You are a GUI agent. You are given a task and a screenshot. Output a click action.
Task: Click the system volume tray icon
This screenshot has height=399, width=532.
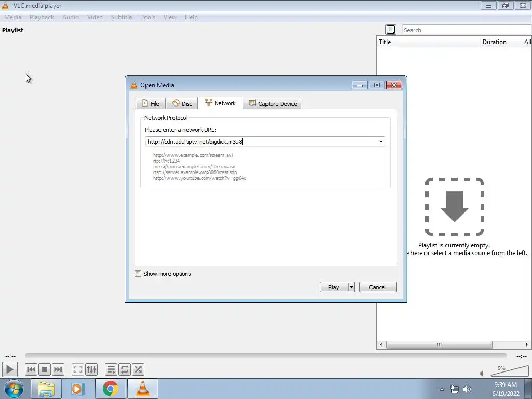pyautogui.click(x=467, y=389)
